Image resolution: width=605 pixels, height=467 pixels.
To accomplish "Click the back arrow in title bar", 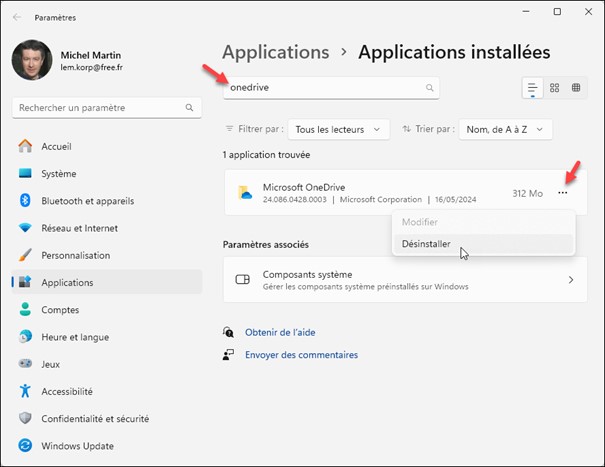I will (17, 17).
